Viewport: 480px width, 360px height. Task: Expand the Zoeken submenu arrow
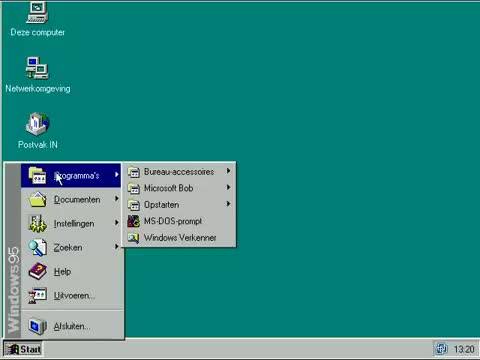(x=116, y=247)
